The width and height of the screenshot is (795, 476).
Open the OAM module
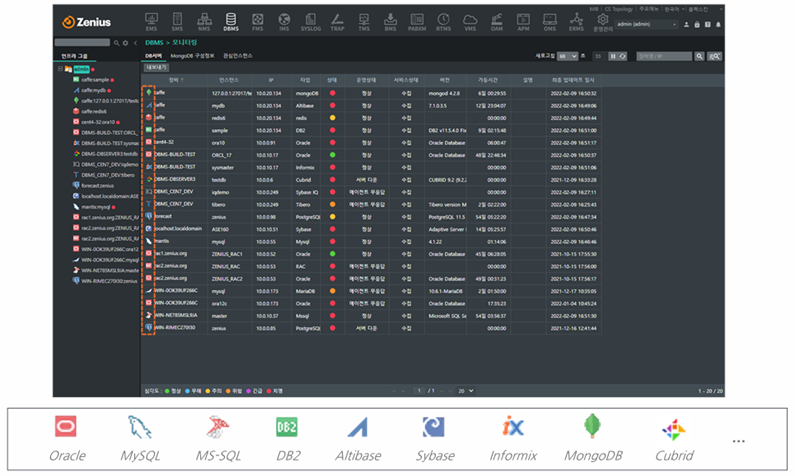click(x=497, y=22)
